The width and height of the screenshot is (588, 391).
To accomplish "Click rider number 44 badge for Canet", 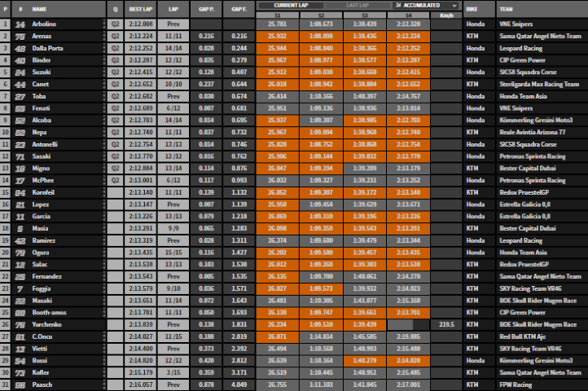I will pos(20,85).
